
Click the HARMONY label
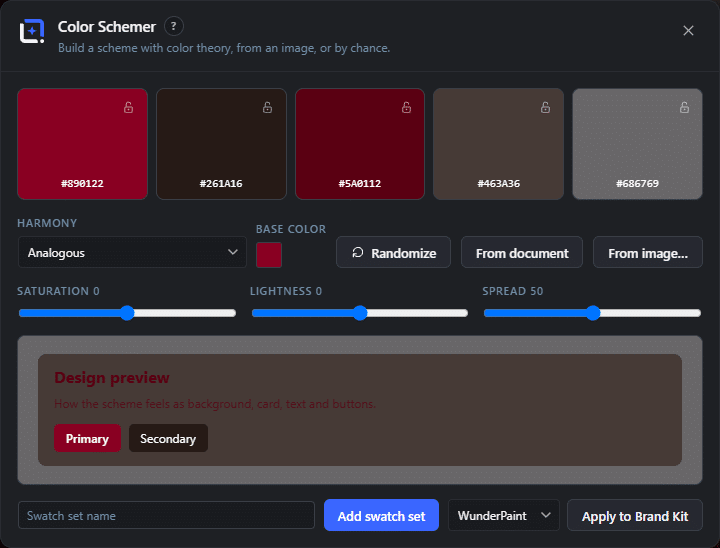click(x=47, y=223)
